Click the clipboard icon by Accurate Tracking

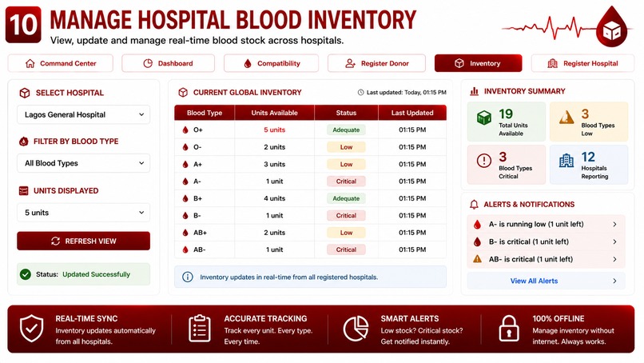click(x=200, y=329)
